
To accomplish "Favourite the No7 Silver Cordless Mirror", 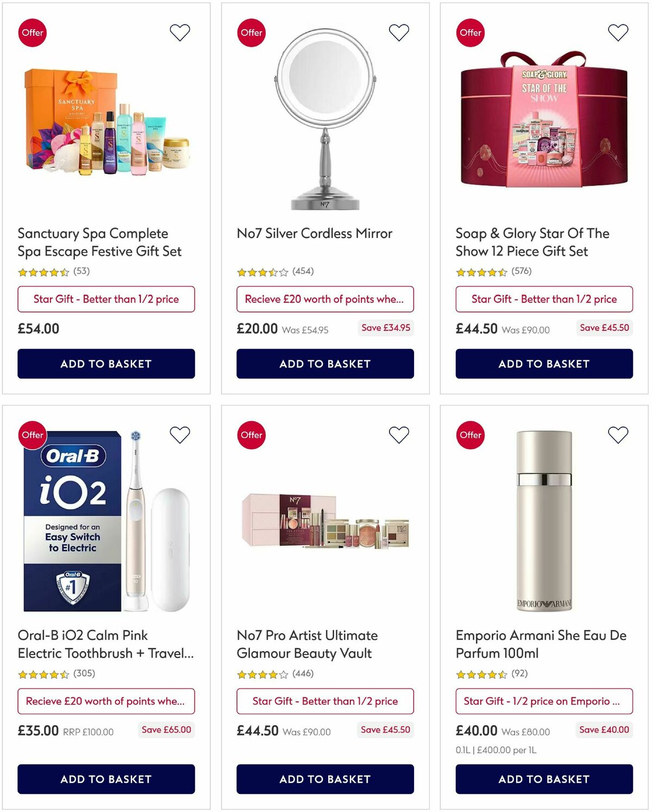I will [398, 32].
